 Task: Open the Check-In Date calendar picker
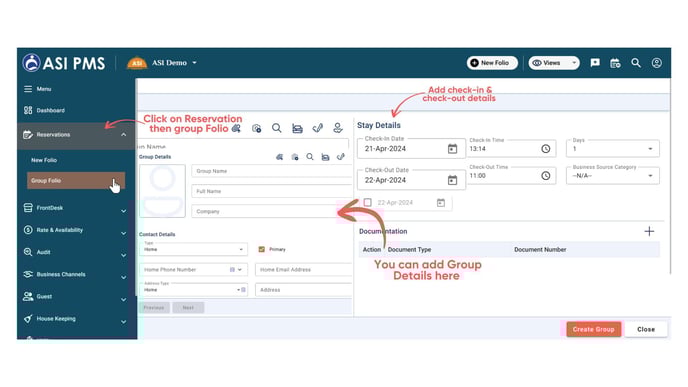tap(452, 149)
